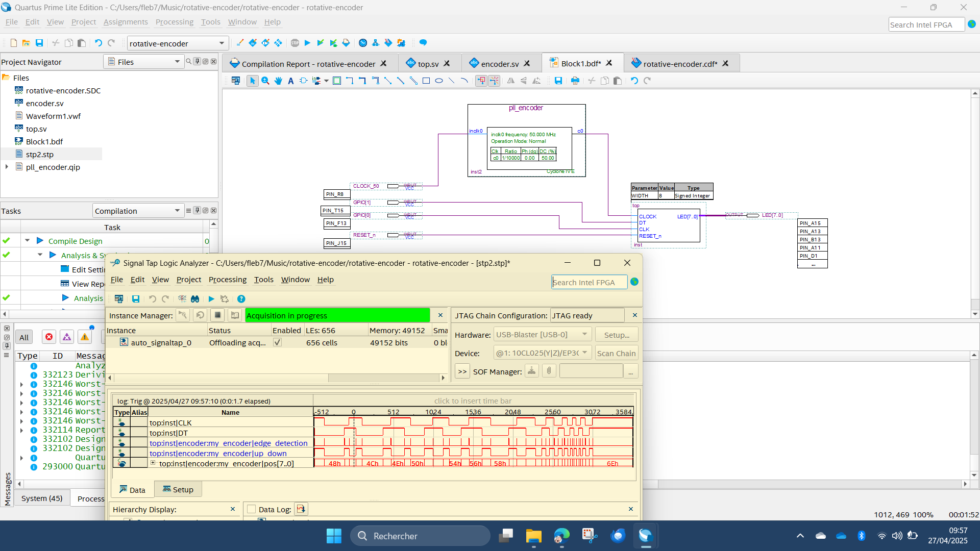The image size is (980, 551).
Task: Click the New File icon in main toolbar
Action: (x=14, y=43)
